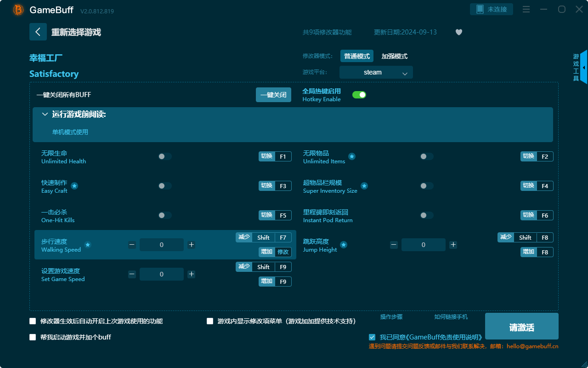588x368 pixels.
Task: Open the hamburger menu
Action: tap(526, 9)
